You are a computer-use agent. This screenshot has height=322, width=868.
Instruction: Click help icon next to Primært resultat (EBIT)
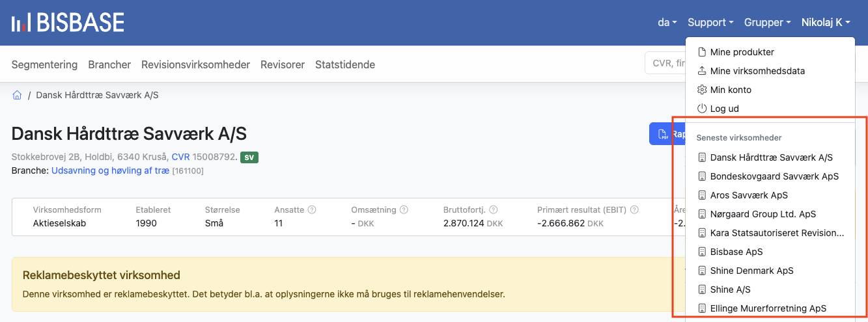(x=634, y=210)
